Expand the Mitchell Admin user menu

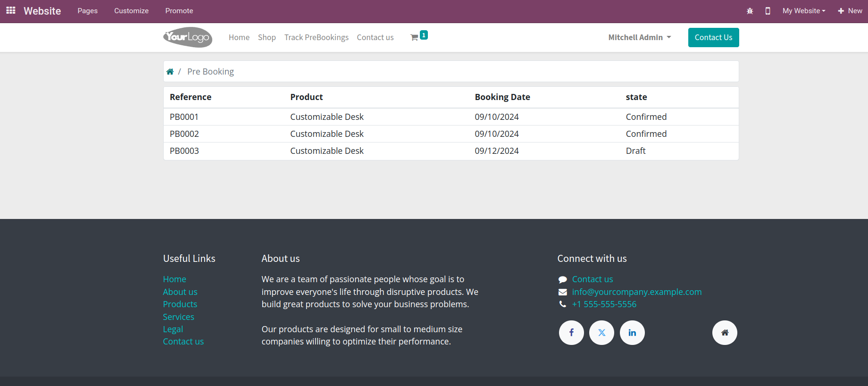[640, 37]
